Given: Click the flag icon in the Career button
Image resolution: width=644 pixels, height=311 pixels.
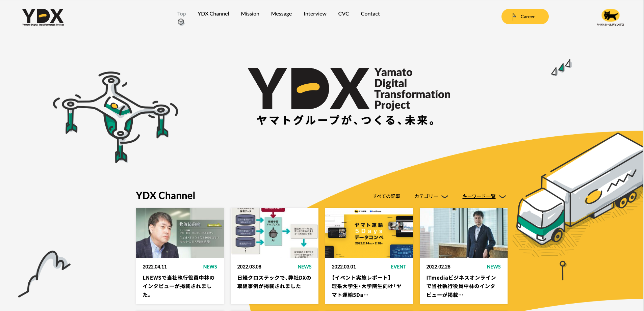Looking at the screenshot, I should [x=514, y=17].
